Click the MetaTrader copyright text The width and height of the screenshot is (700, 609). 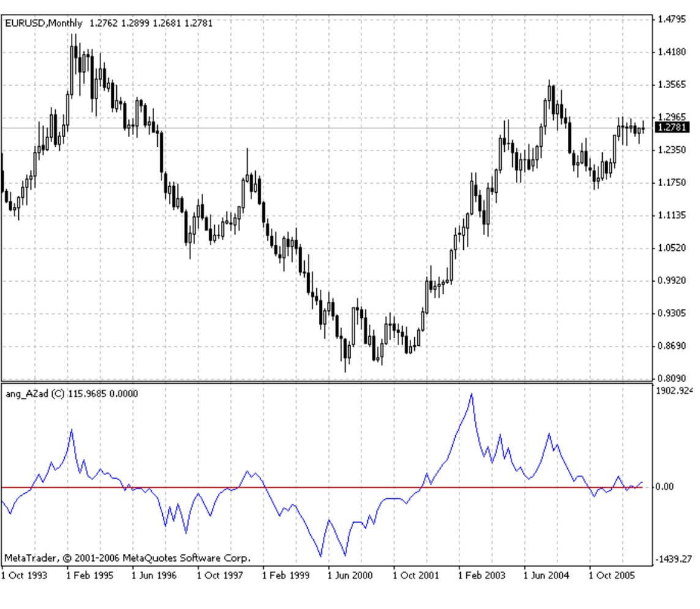[127, 558]
